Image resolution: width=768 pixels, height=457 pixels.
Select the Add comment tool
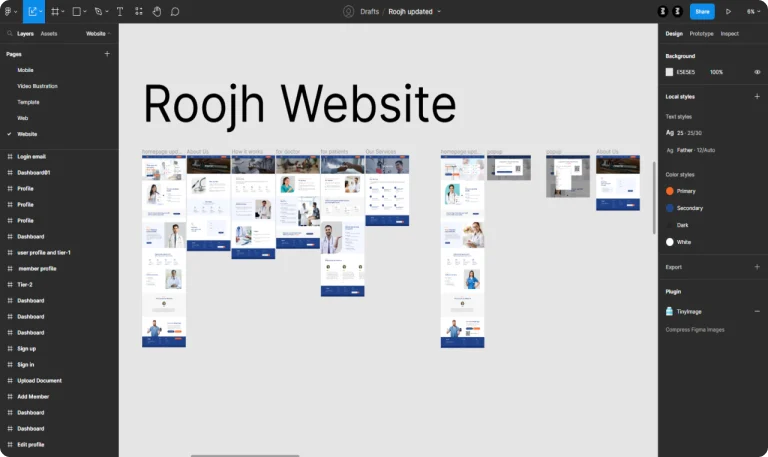point(175,11)
